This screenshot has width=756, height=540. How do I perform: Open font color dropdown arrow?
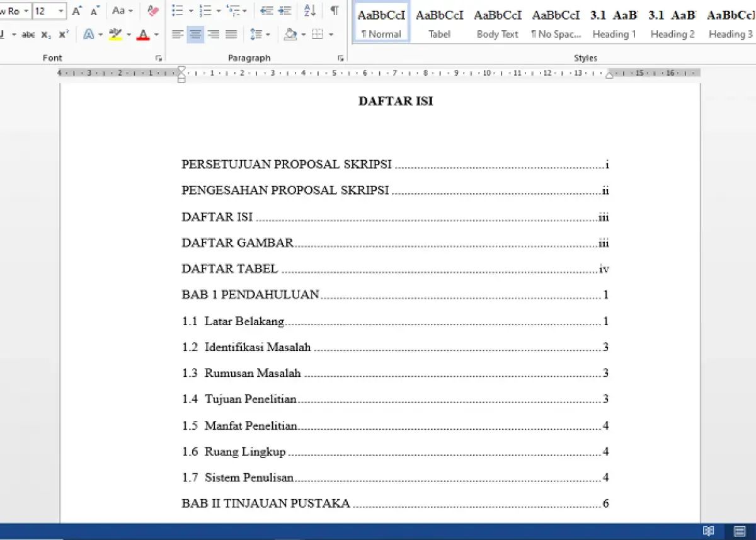tap(156, 35)
